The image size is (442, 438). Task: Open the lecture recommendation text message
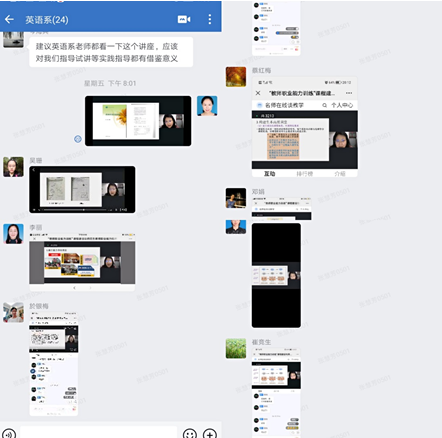(x=111, y=52)
